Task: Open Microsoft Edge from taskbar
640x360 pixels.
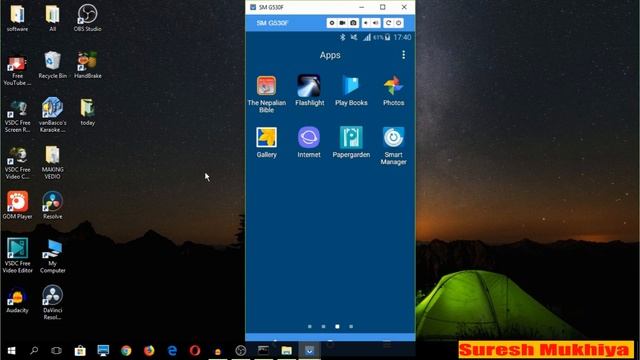Action: pyautogui.click(x=172, y=350)
